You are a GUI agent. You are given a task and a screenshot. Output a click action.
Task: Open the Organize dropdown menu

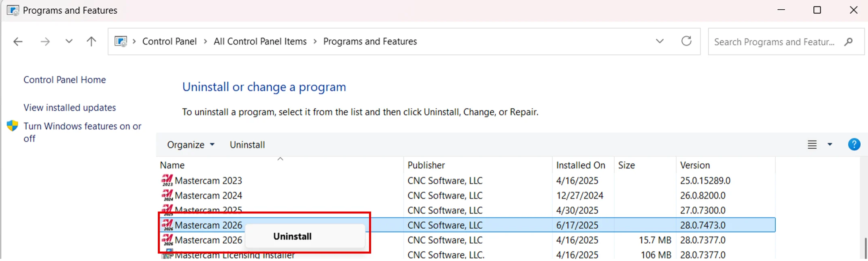(x=191, y=145)
